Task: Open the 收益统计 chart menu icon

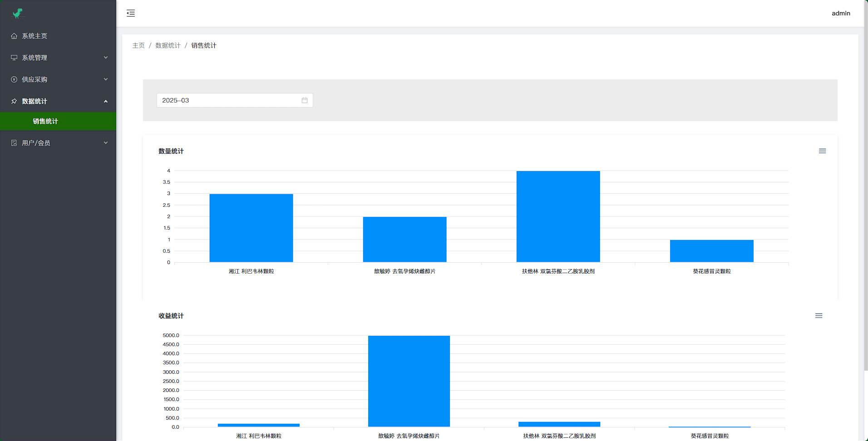Action: coord(819,316)
